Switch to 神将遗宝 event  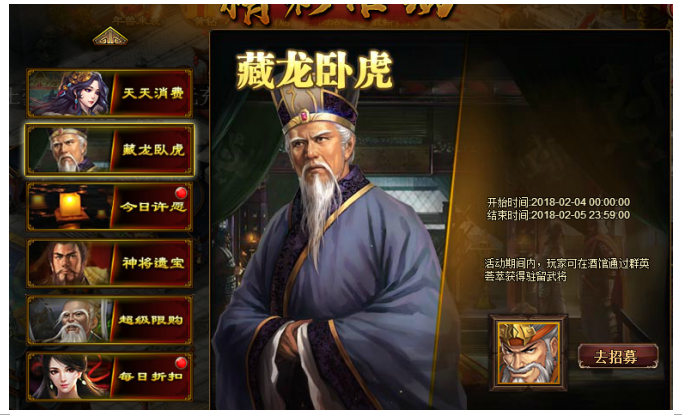[x=109, y=263]
